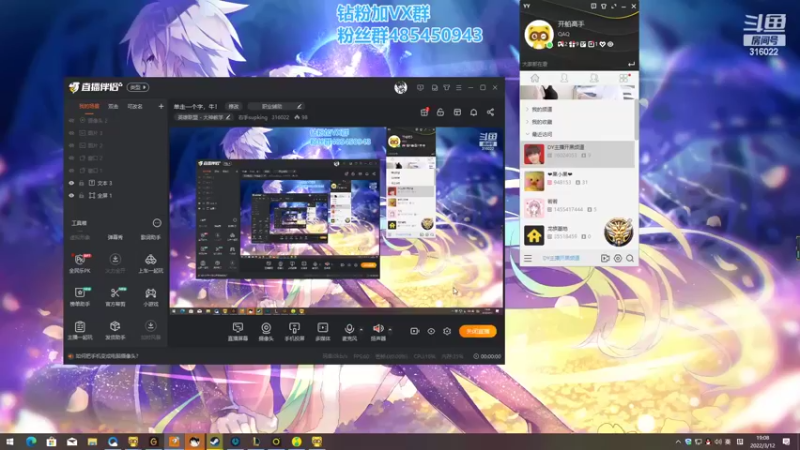Toggle visibility of the 图片 3 source
The width and height of the screenshot is (800, 450).
coord(71,133)
